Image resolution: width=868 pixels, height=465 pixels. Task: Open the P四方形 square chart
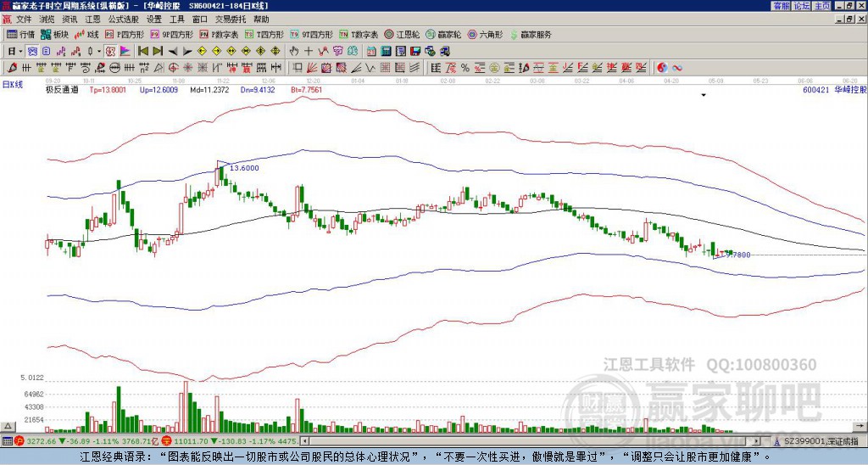tap(125, 34)
